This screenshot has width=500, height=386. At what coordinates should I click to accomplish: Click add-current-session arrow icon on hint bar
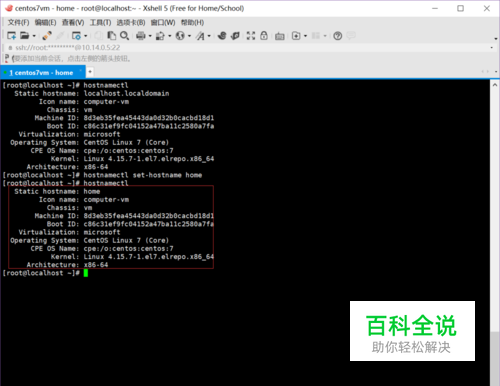click(x=6, y=59)
